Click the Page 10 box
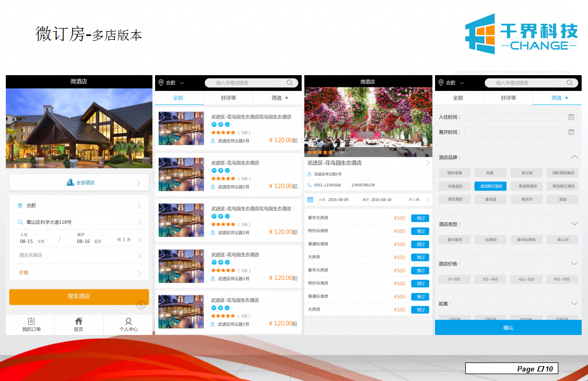Image resolution: width=588 pixels, height=381 pixels. (511, 368)
